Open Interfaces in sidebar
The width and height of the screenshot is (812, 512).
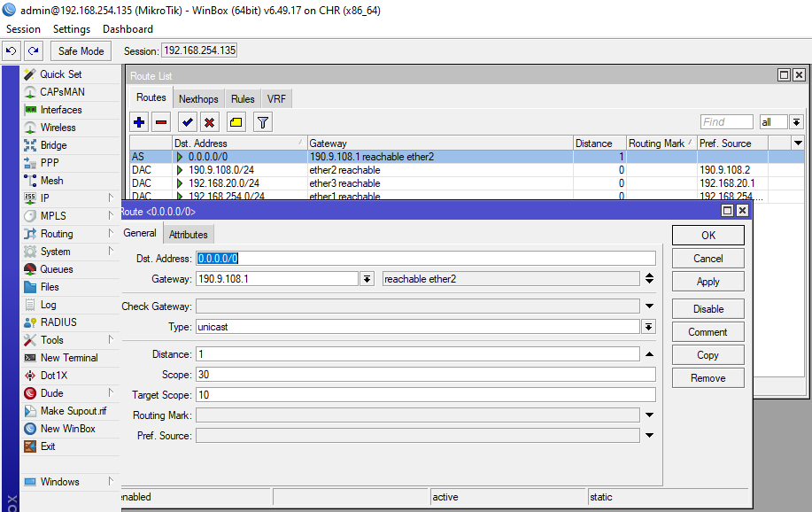pyautogui.click(x=61, y=110)
